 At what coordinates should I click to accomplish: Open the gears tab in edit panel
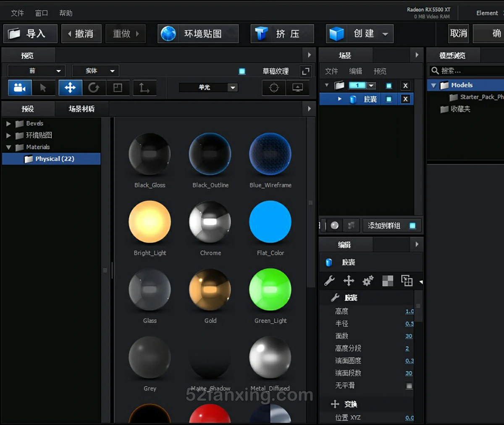[368, 281]
